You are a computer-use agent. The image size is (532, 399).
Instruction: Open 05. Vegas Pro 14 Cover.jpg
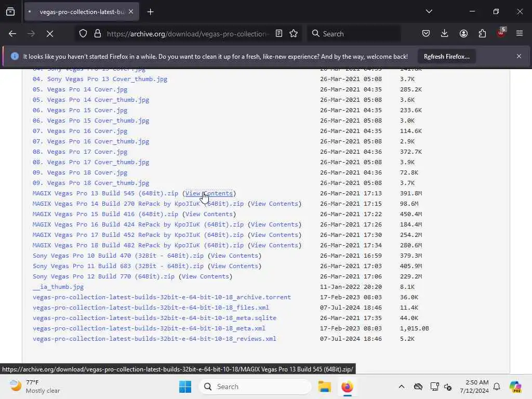(x=79, y=89)
